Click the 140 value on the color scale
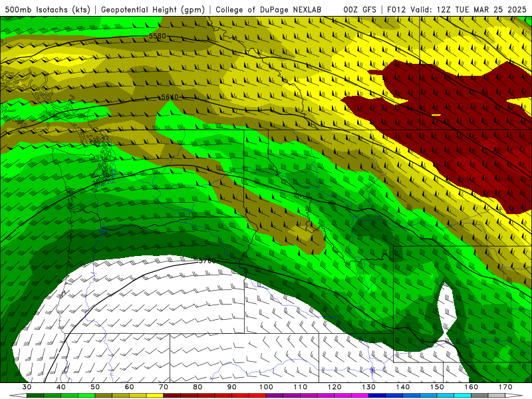This screenshot has height=399, width=532. [x=403, y=387]
